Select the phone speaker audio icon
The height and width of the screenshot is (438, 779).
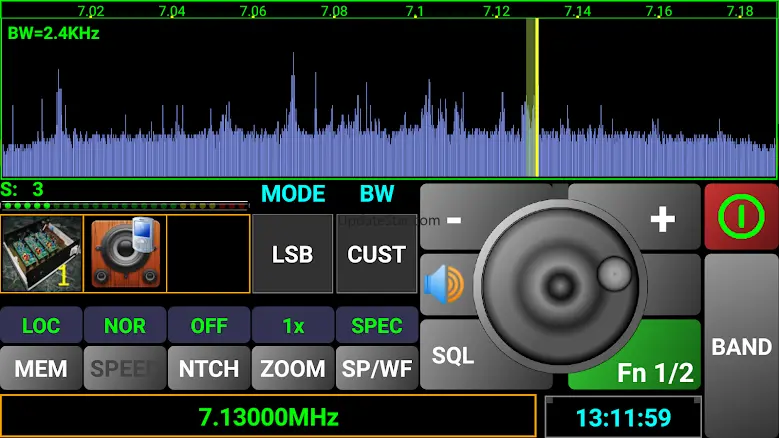pos(124,254)
